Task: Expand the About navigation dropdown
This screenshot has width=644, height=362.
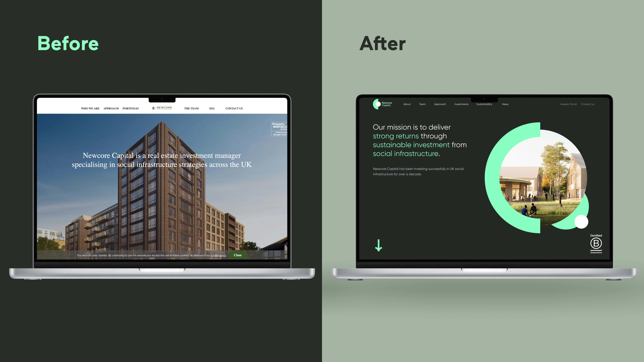Action: (x=407, y=104)
